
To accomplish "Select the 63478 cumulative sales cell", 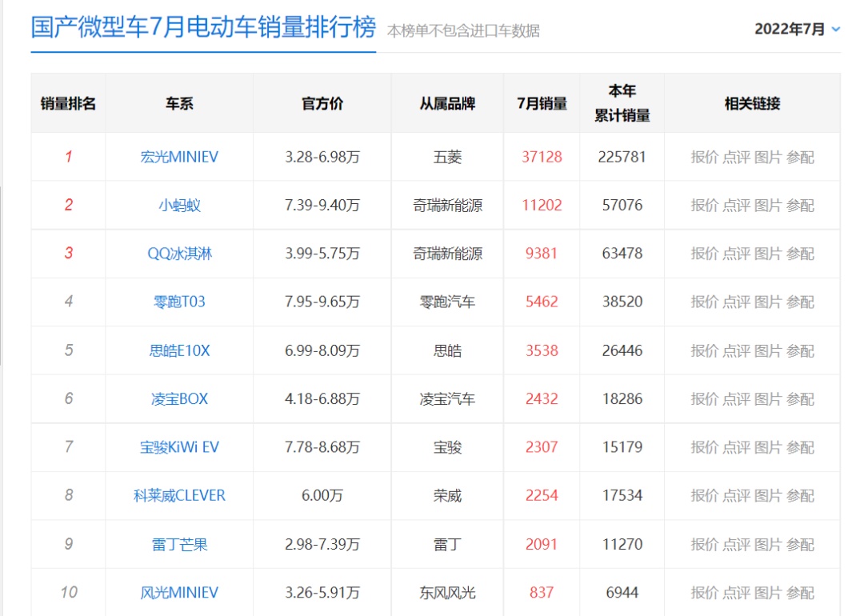I will [622, 254].
